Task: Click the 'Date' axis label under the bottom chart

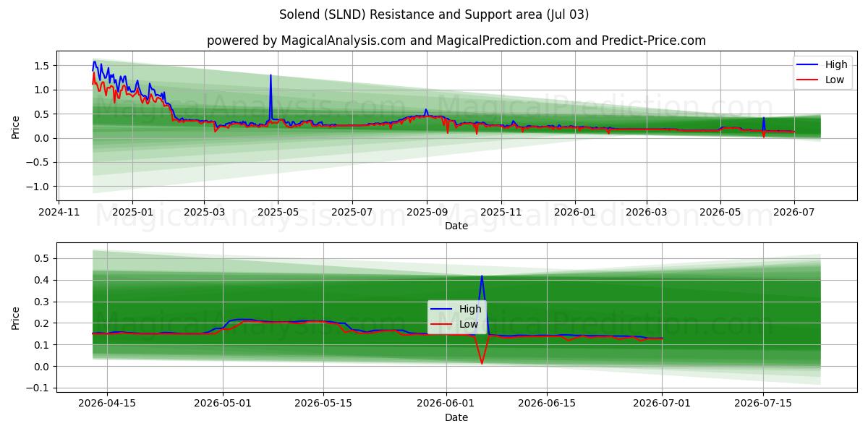Action: [456, 417]
